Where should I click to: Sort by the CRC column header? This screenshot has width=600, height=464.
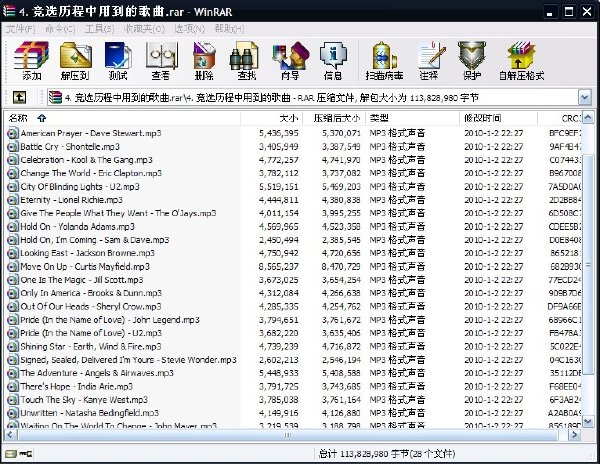click(560, 118)
